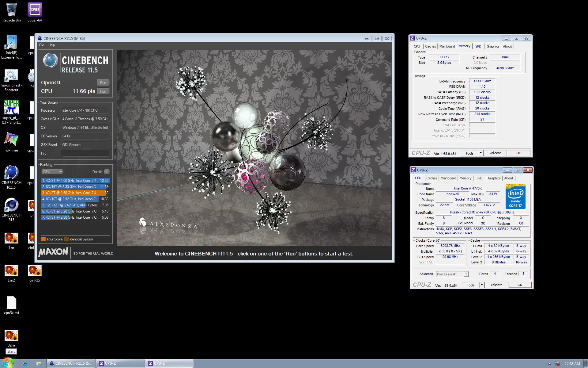This screenshot has height=368, width=588.
Task: Open Mainboard tab in lower CPU-Z
Action: (448, 178)
